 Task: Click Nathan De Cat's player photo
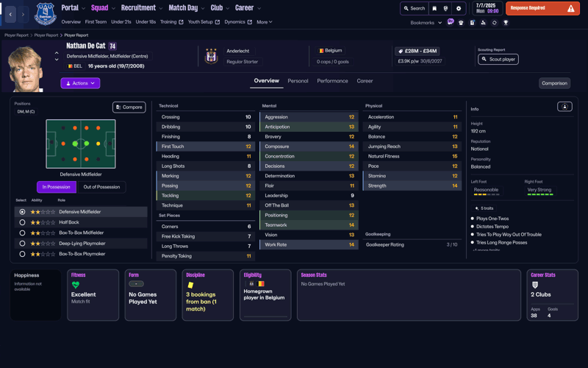click(26, 68)
